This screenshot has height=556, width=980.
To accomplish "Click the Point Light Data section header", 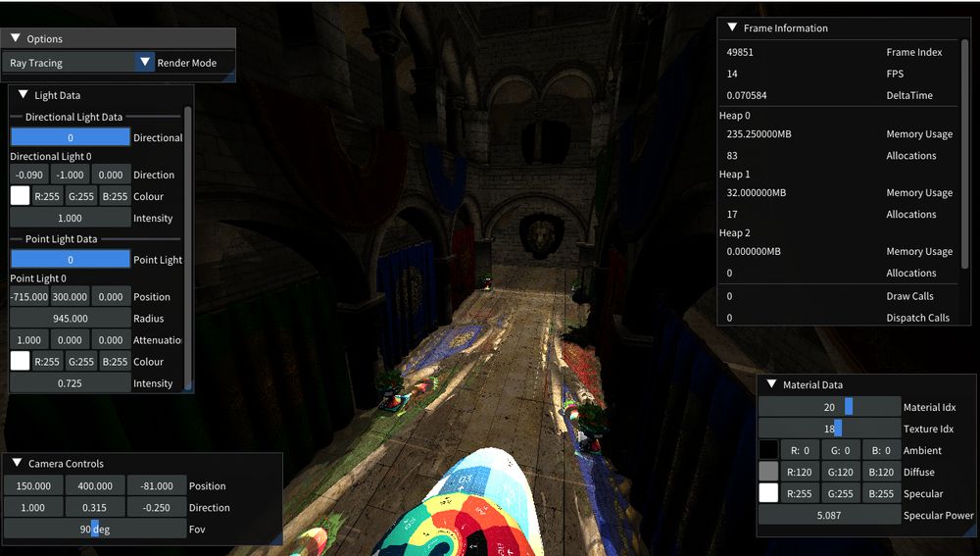I will pyautogui.click(x=61, y=239).
